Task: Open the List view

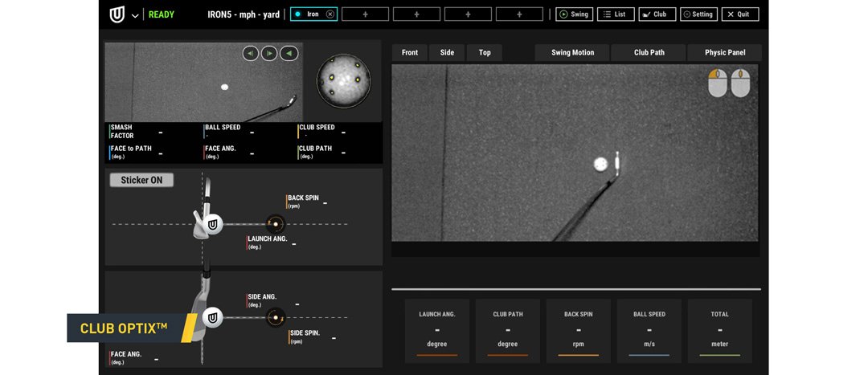Action: pos(615,14)
